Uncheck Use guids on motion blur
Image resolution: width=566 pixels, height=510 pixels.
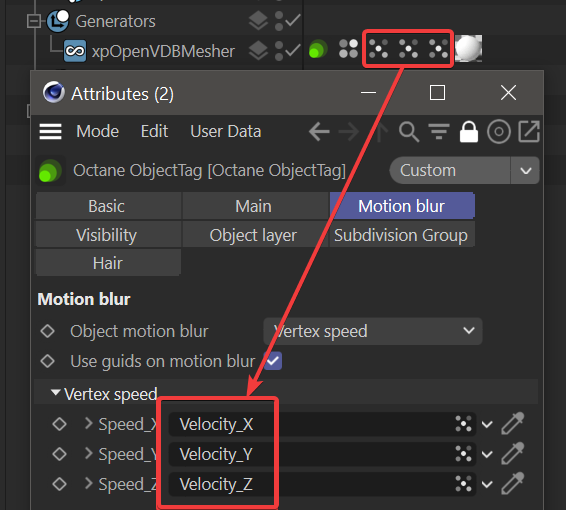273,361
